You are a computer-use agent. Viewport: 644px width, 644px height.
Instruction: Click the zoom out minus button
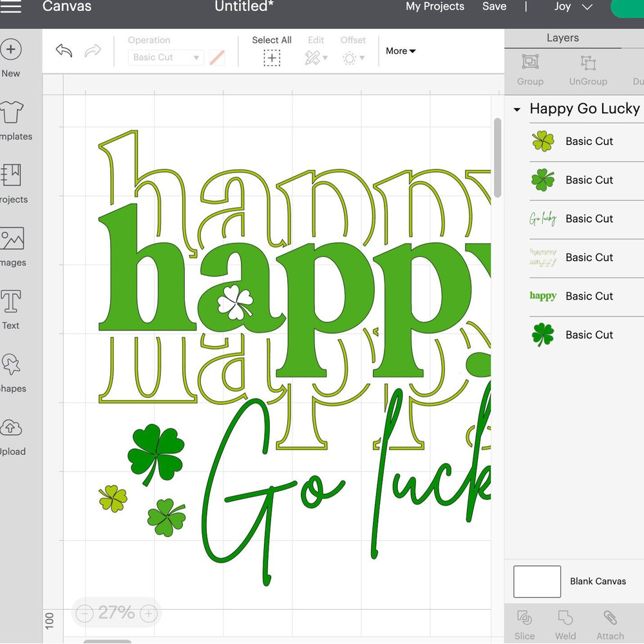pyautogui.click(x=84, y=614)
